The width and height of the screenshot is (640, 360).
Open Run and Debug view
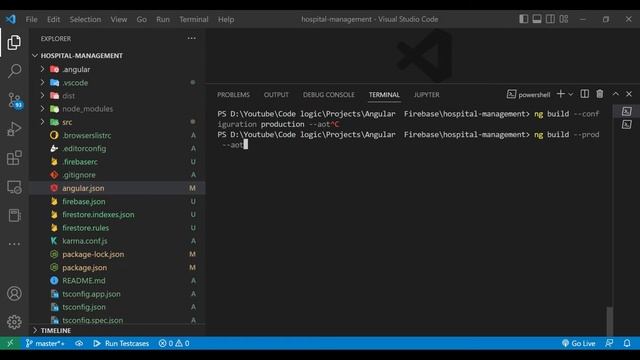pos(14,129)
